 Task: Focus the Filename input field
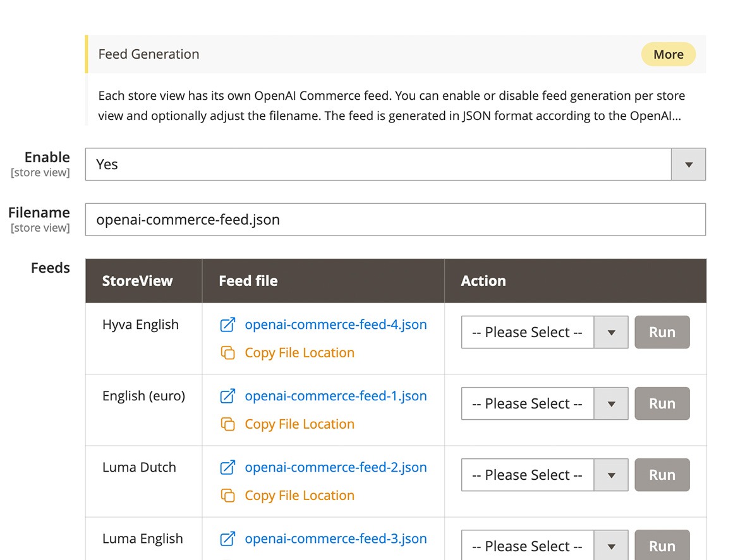tap(395, 220)
